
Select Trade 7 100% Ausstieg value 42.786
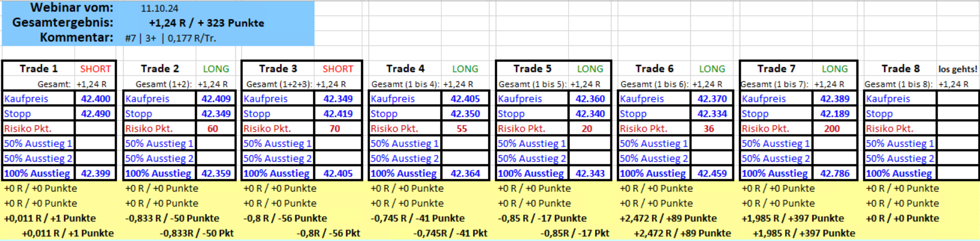834,173
